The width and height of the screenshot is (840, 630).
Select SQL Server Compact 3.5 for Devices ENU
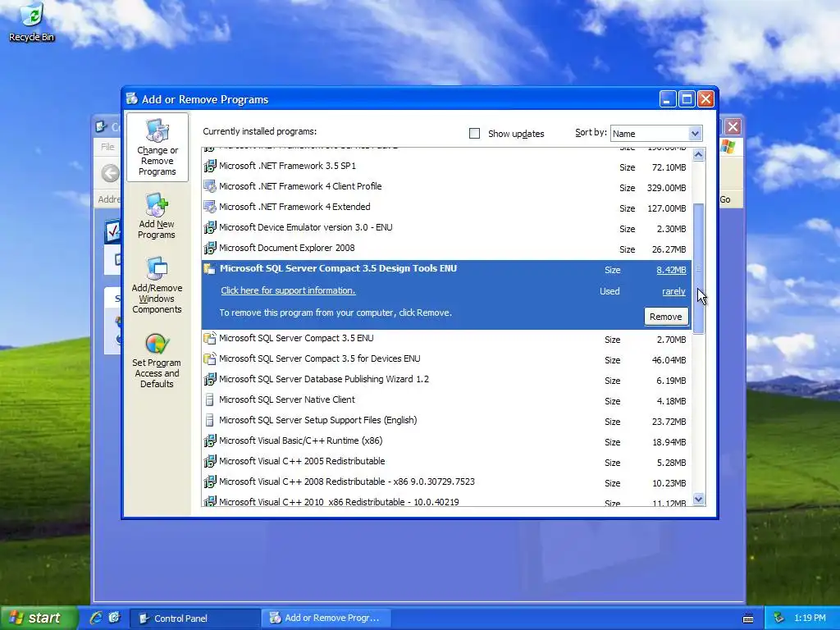tap(445, 359)
